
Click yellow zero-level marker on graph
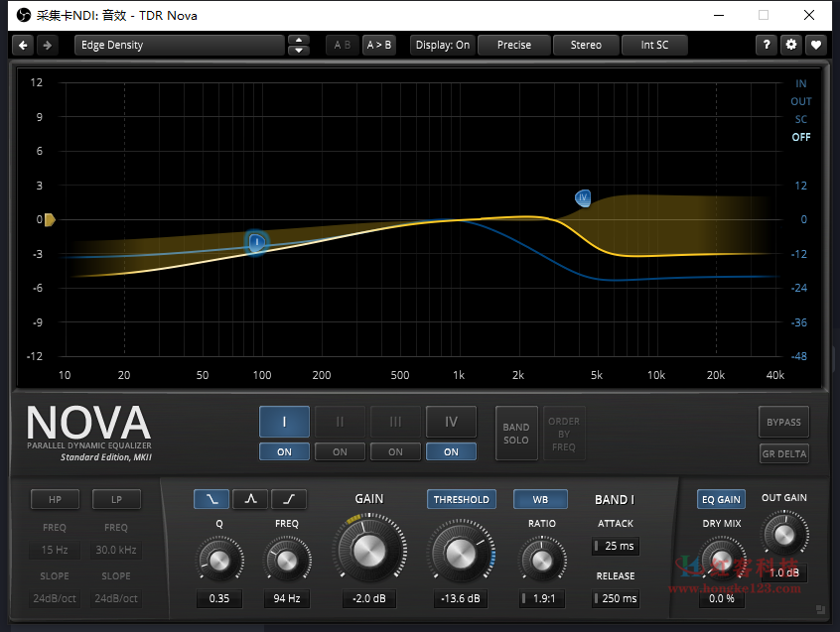50,219
